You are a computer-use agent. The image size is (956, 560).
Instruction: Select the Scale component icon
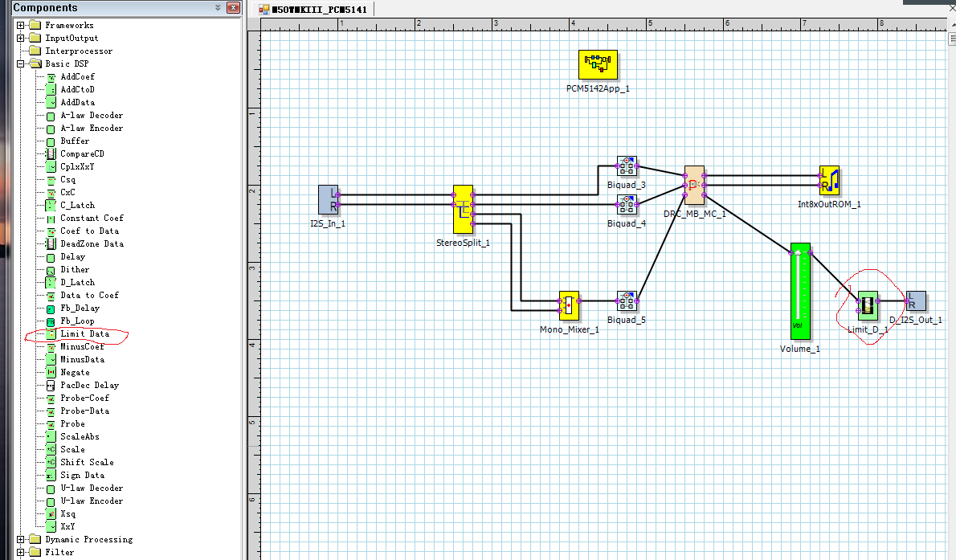coord(51,450)
